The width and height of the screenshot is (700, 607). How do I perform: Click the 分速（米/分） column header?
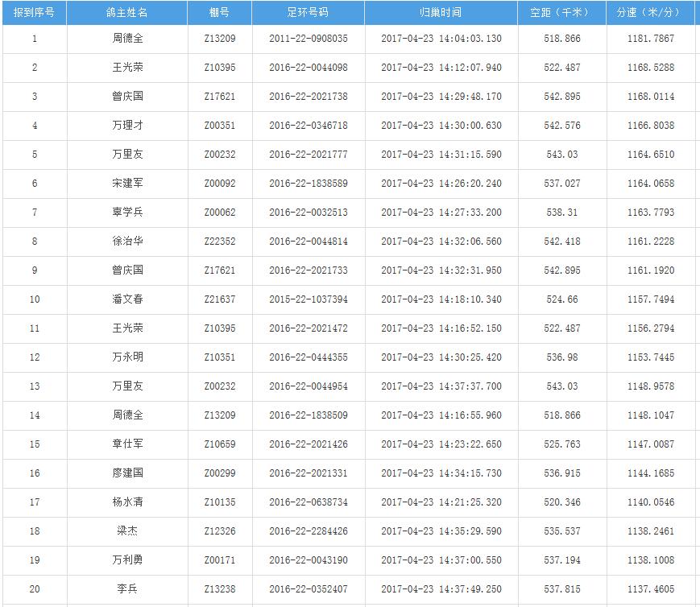click(650, 13)
